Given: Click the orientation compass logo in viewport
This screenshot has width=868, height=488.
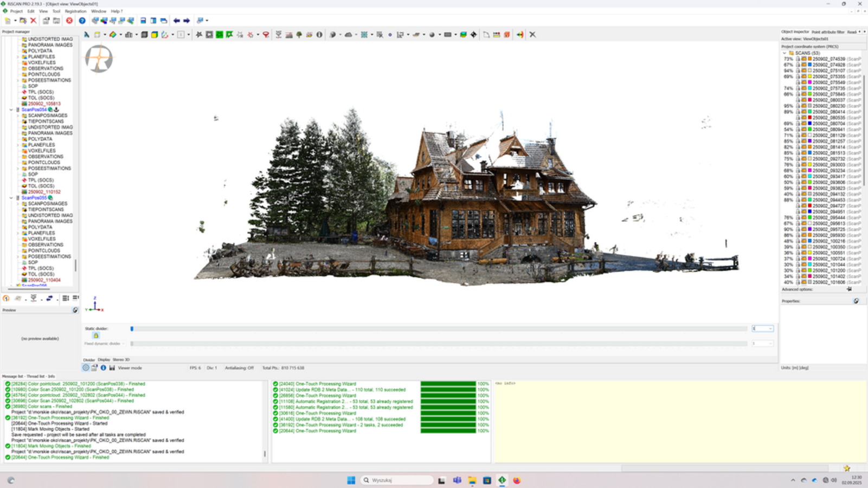Looking at the screenshot, I should [x=99, y=59].
